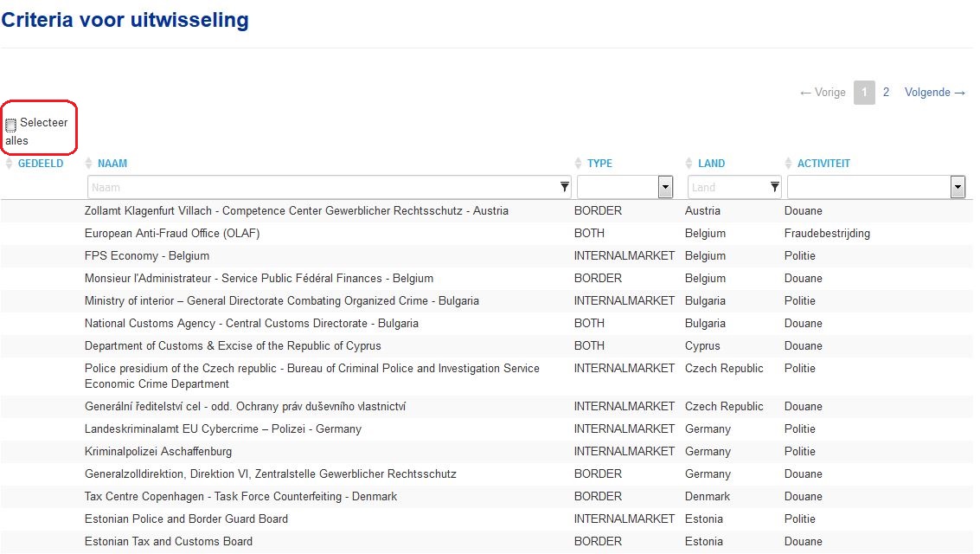Click the sort arrows beside NAAM header
This screenshot has height=554, width=980.
88,164
